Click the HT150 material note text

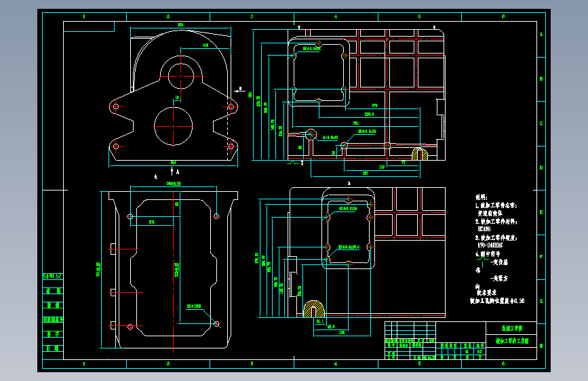[x=484, y=228]
